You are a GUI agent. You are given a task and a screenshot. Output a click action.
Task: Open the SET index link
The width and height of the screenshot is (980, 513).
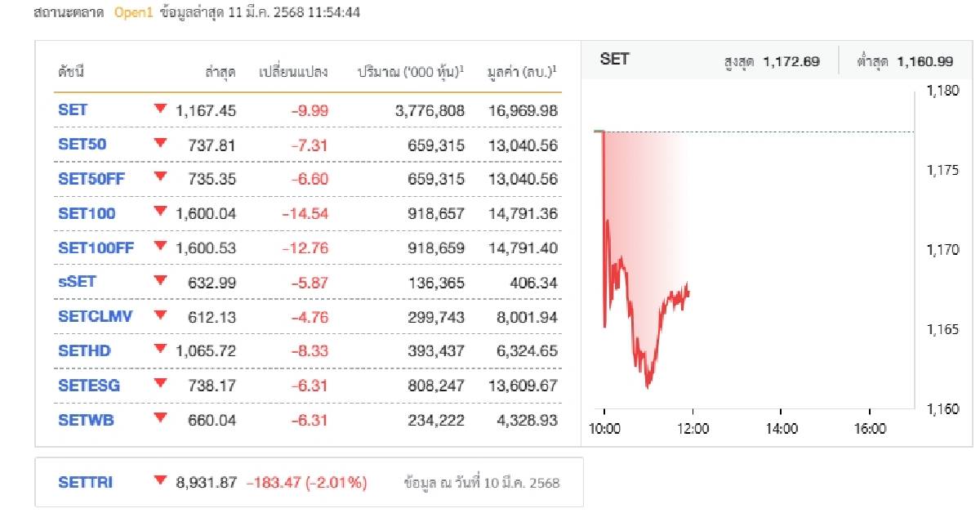click(x=73, y=109)
